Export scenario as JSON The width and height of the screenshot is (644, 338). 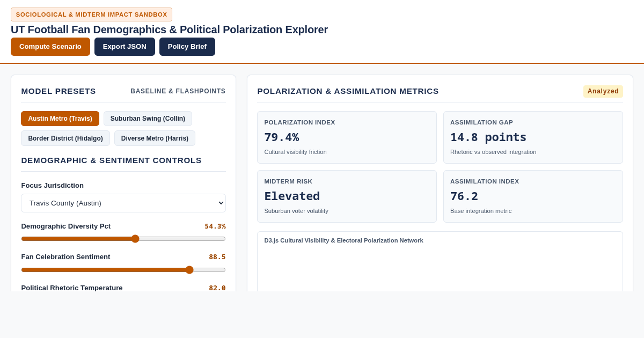(x=125, y=47)
